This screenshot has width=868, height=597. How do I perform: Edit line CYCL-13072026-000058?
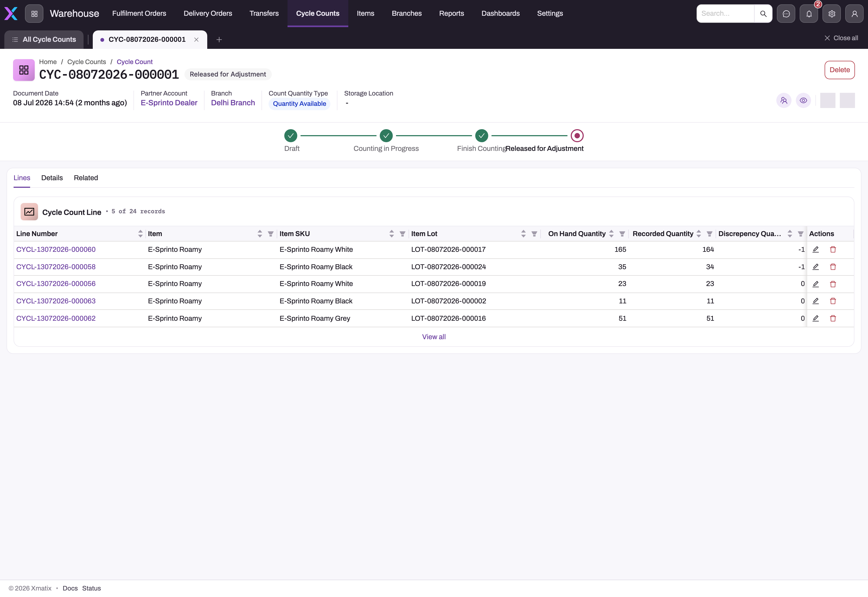[815, 267]
